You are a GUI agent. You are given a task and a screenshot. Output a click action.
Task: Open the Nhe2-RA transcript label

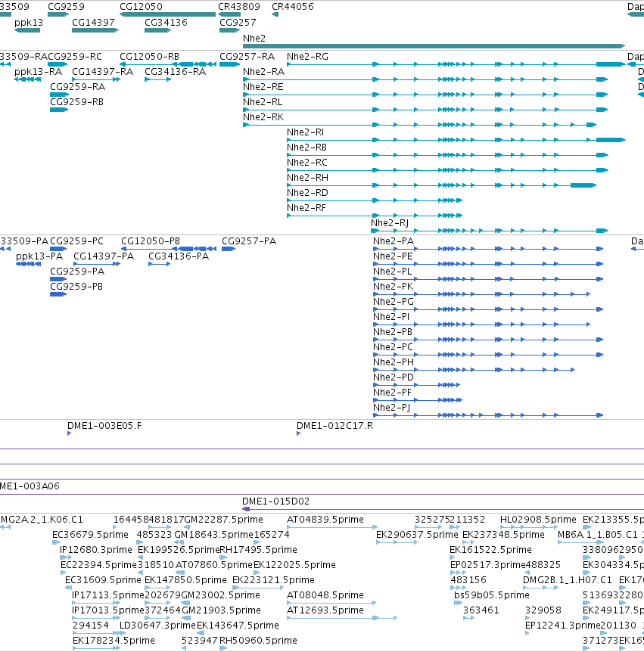(x=264, y=72)
